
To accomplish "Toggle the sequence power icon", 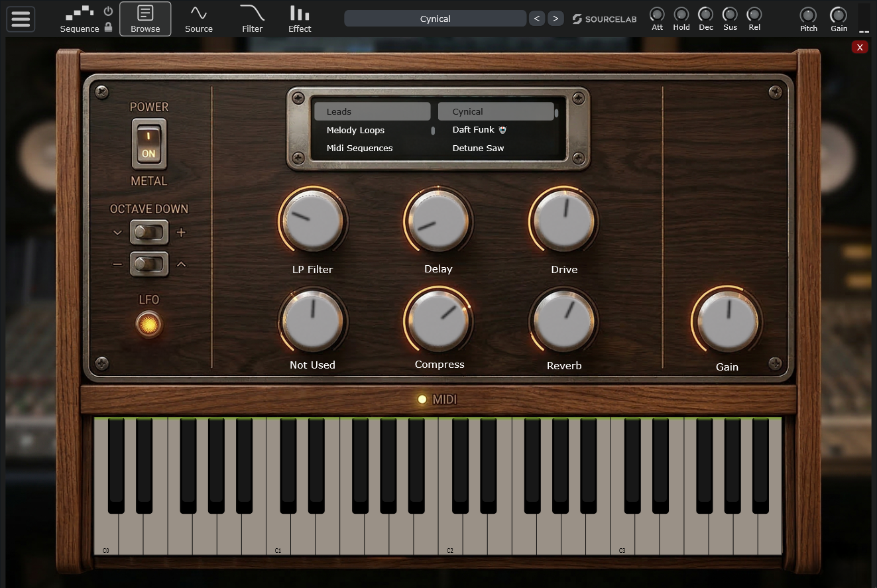I will tap(108, 11).
